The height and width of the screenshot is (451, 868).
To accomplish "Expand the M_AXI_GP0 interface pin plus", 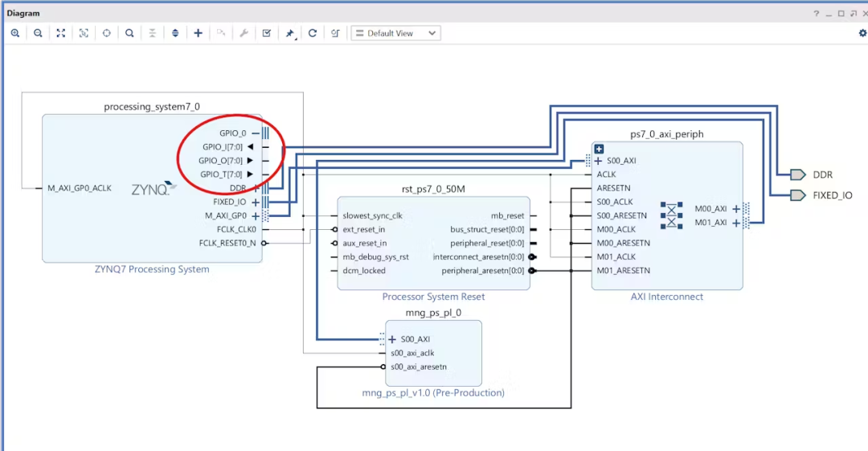I will 256,215.
